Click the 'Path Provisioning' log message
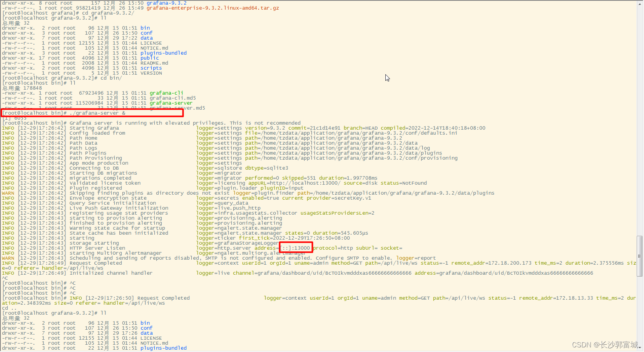 [96, 158]
